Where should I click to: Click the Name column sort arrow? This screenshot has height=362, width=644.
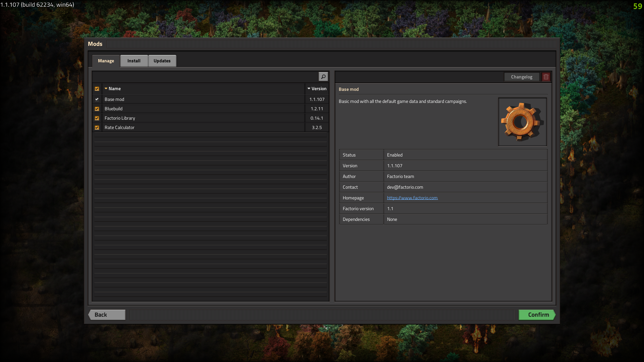[106, 88]
